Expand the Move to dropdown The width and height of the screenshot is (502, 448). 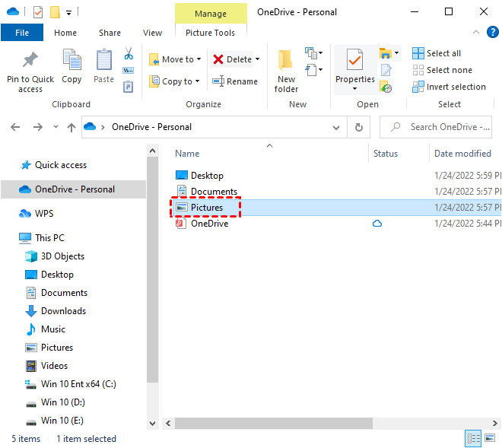pyautogui.click(x=199, y=59)
